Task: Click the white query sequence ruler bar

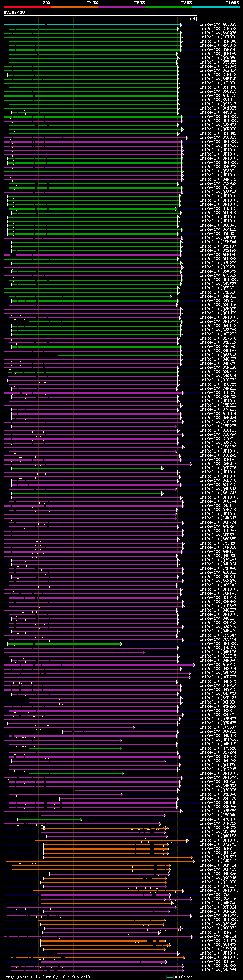Action: tap(100, 16)
